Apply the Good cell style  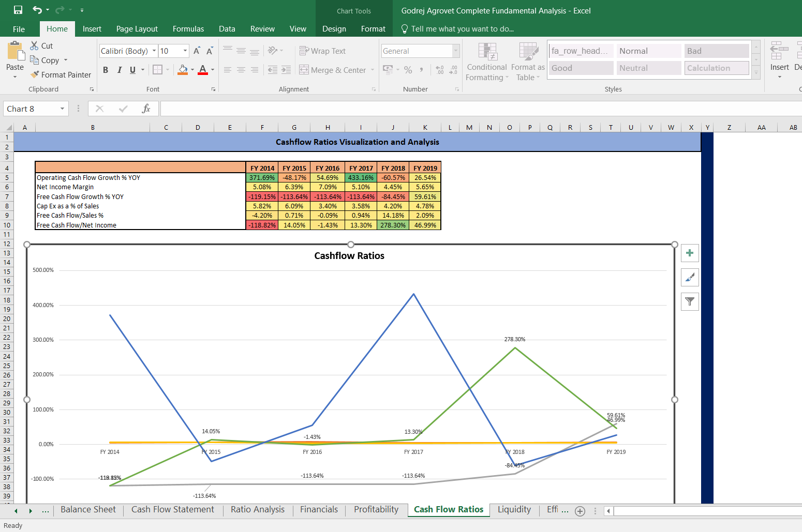pyautogui.click(x=581, y=68)
